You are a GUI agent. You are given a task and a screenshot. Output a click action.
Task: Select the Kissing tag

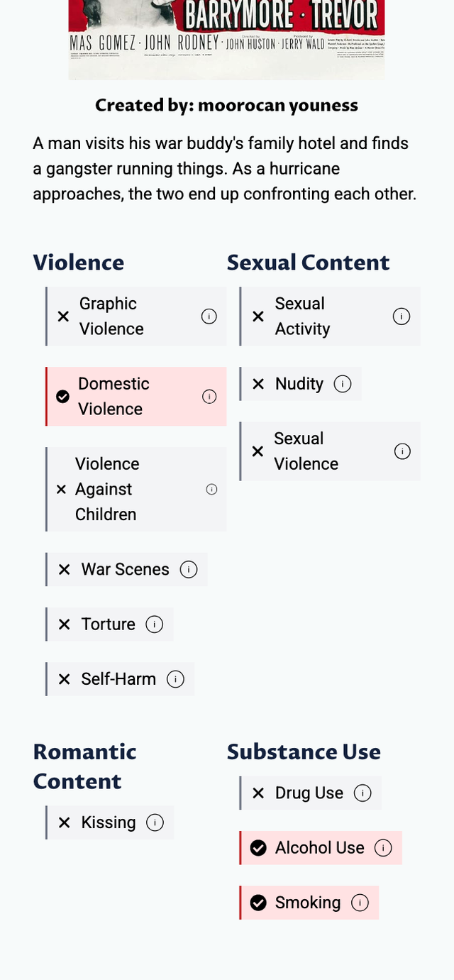point(108,822)
